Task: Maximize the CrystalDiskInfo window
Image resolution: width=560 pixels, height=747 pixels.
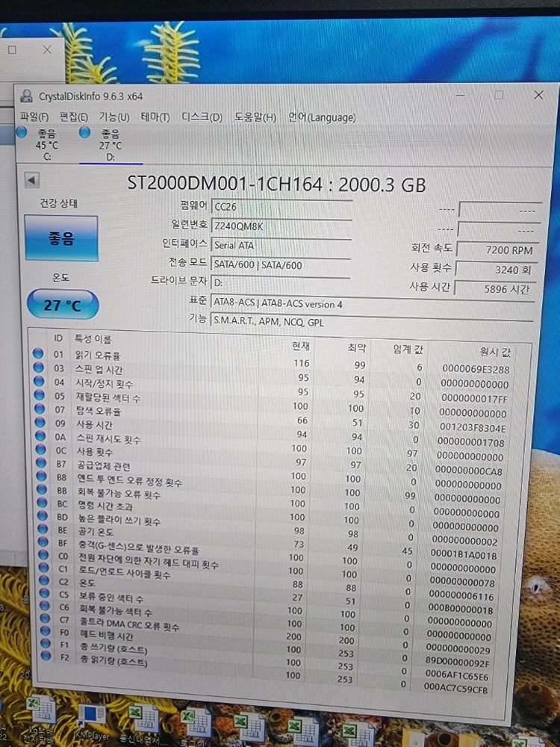Action: coord(499,95)
